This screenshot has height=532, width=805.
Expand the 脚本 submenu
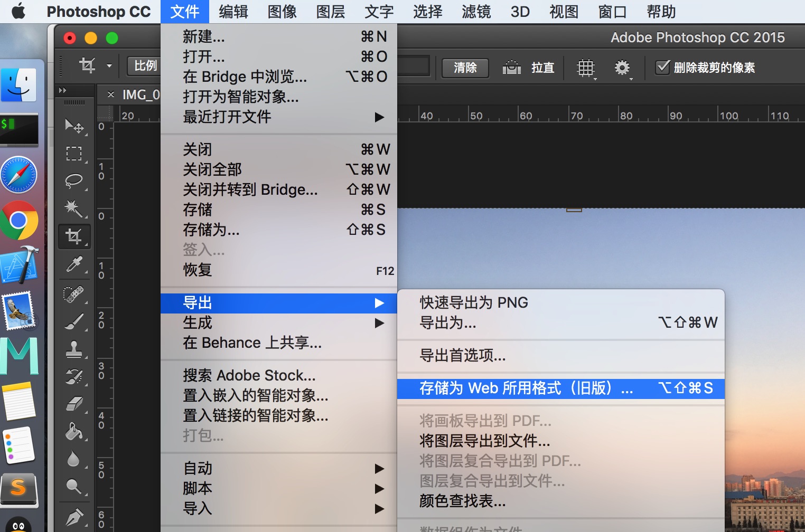tap(279, 488)
